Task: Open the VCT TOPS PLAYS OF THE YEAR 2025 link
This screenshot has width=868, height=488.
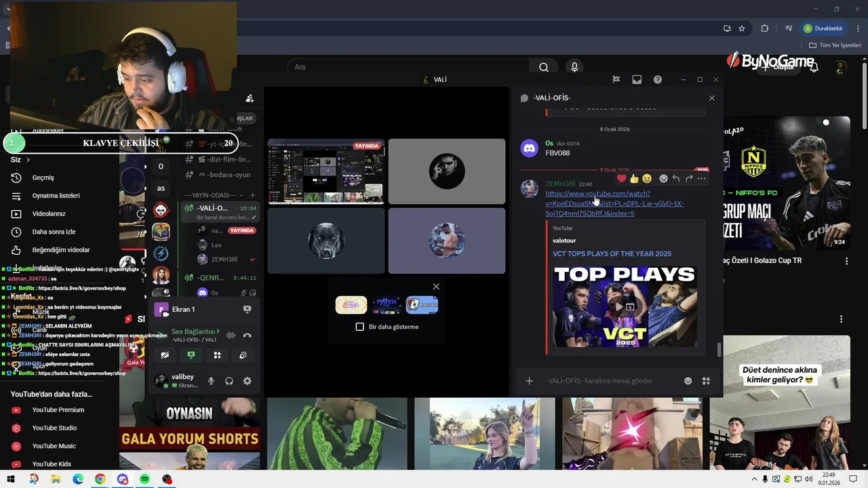Action: click(612, 253)
